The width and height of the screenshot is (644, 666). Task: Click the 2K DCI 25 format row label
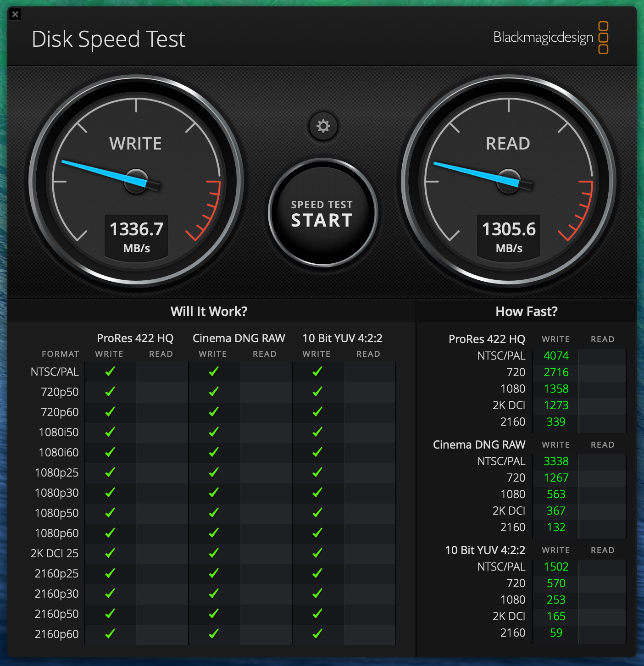click(55, 553)
